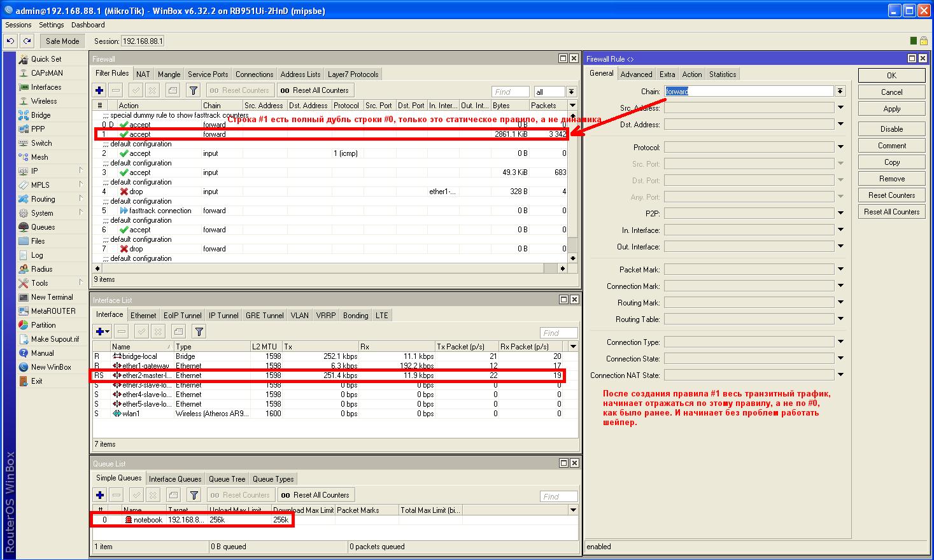
Task: Expand the IP submenu in the sidebar
Action: click(x=81, y=171)
